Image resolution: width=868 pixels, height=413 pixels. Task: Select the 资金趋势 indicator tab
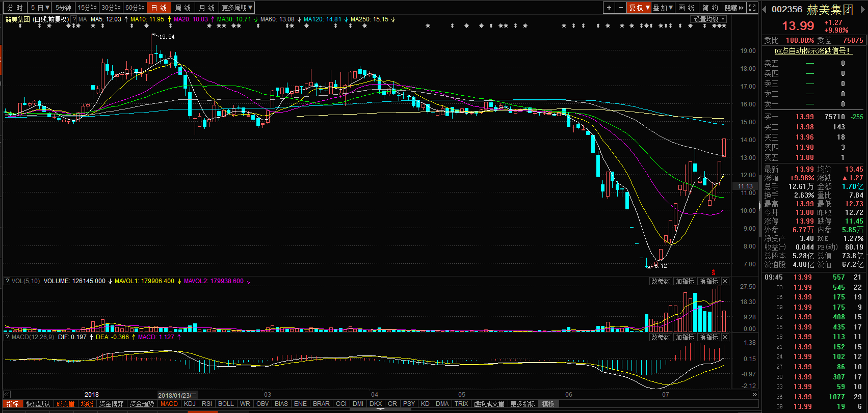pyautogui.click(x=142, y=404)
